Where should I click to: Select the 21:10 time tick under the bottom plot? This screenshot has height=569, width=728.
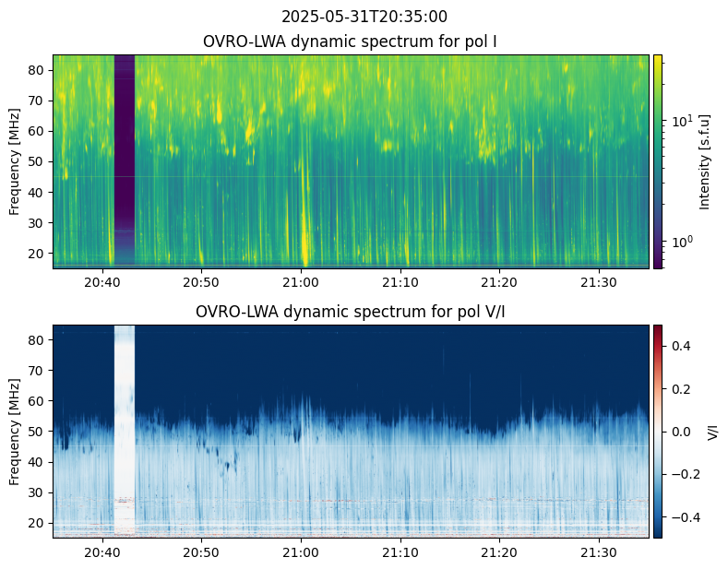coord(400,551)
